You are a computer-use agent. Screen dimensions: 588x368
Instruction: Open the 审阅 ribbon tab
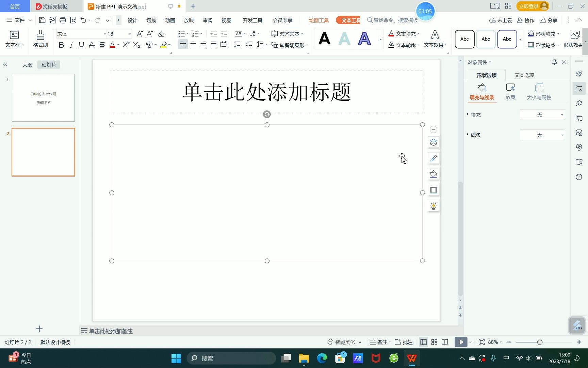(x=208, y=20)
